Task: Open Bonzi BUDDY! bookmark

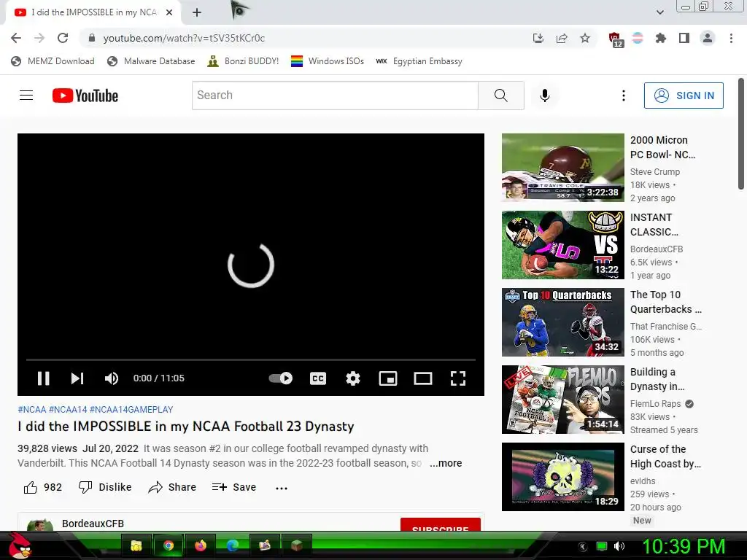Action: [x=243, y=61]
